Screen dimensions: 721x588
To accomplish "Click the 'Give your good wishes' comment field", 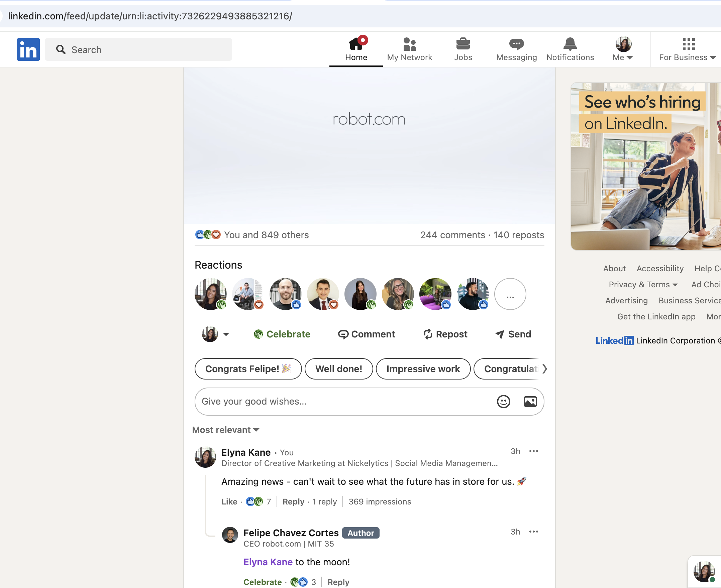I will (x=342, y=401).
